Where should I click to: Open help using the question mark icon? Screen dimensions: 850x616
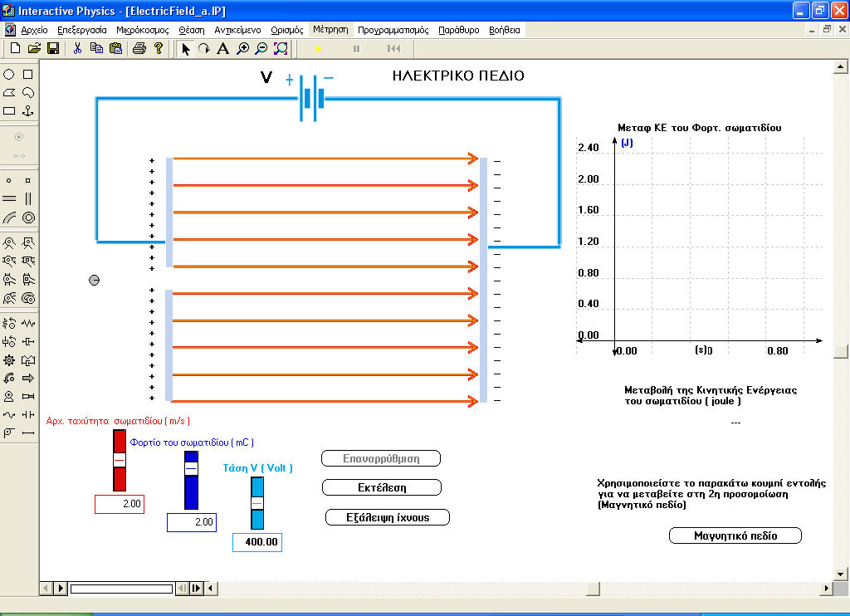point(159,48)
